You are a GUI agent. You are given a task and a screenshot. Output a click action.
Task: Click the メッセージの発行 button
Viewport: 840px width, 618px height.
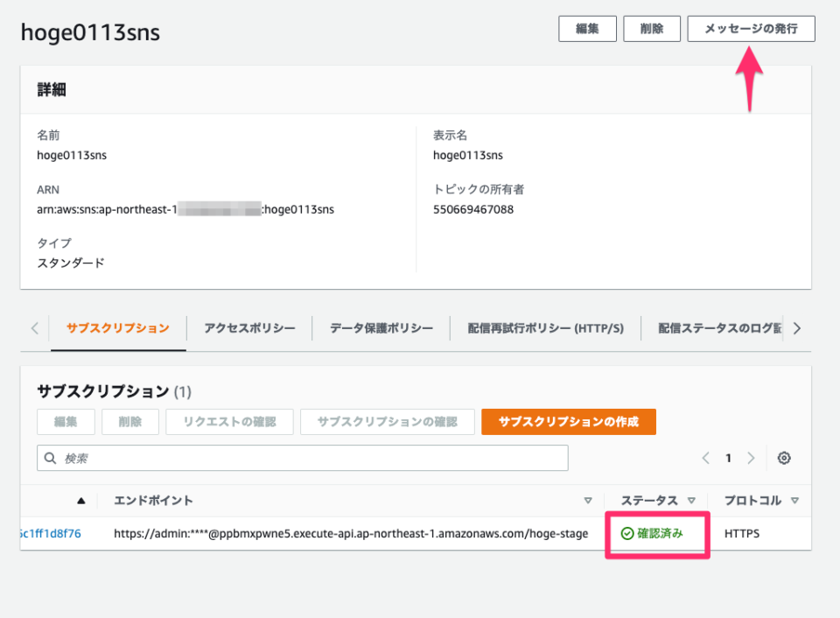(x=751, y=28)
